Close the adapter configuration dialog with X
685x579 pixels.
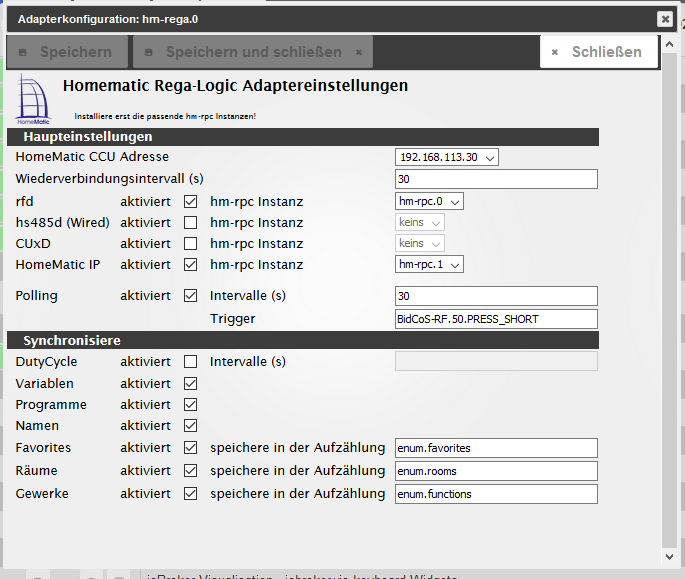(x=664, y=19)
